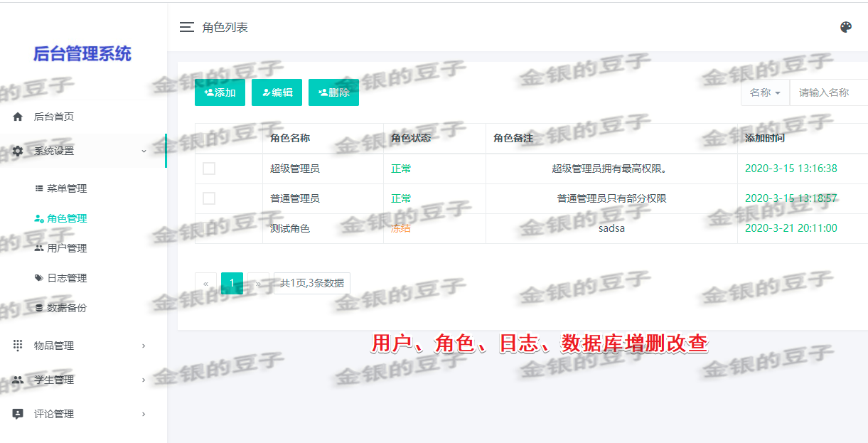
Task: Click the tag icon beside 日志管理
Action: point(39,278)
